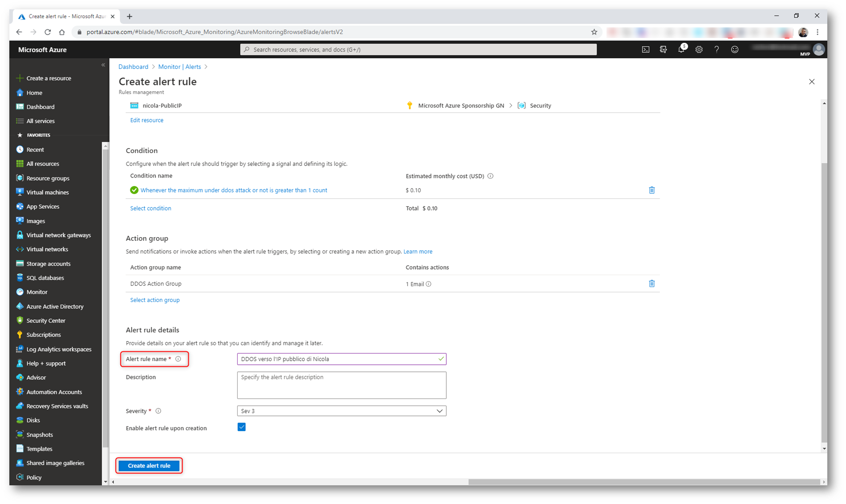Close the Create alert rule browser tab

pos(113,16)
